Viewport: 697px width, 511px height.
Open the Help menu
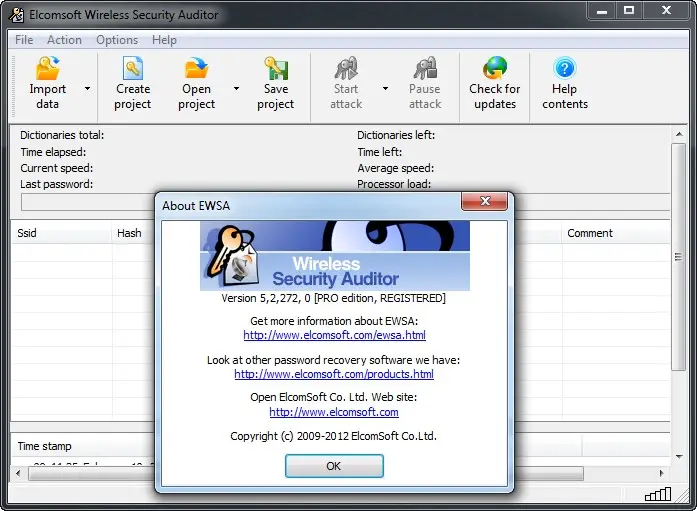pyautogui.click(x=164, y=40)
